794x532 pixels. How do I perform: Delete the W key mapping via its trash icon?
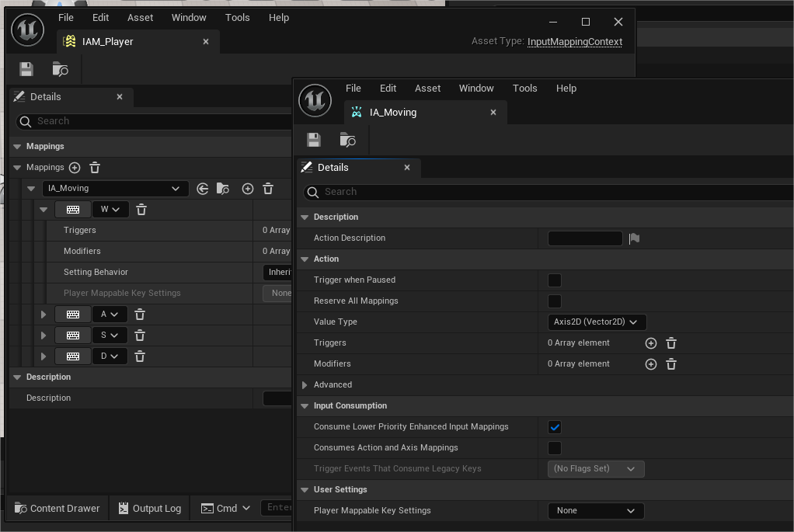pyautogui.click(x=141, y=210)
